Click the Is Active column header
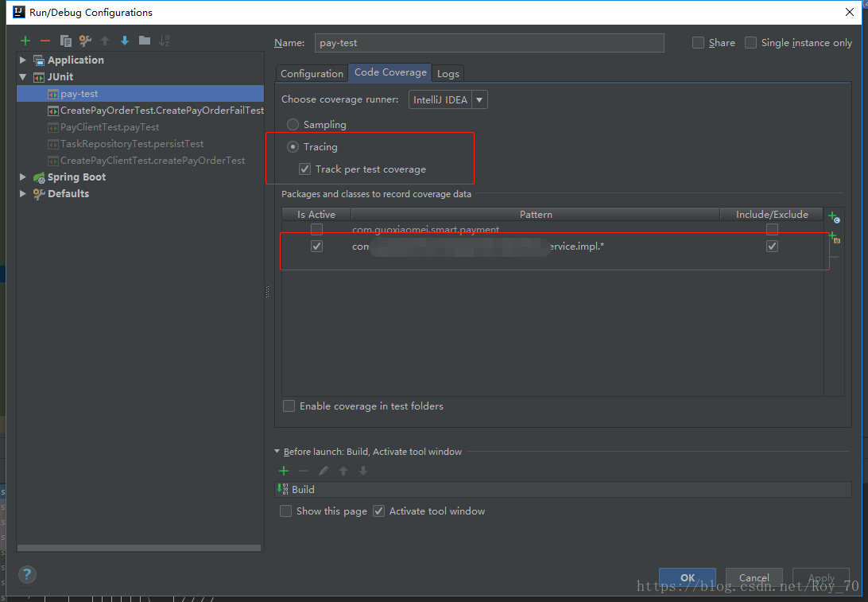Viewport: 868px width, 602px height. [x=316, y=215]
